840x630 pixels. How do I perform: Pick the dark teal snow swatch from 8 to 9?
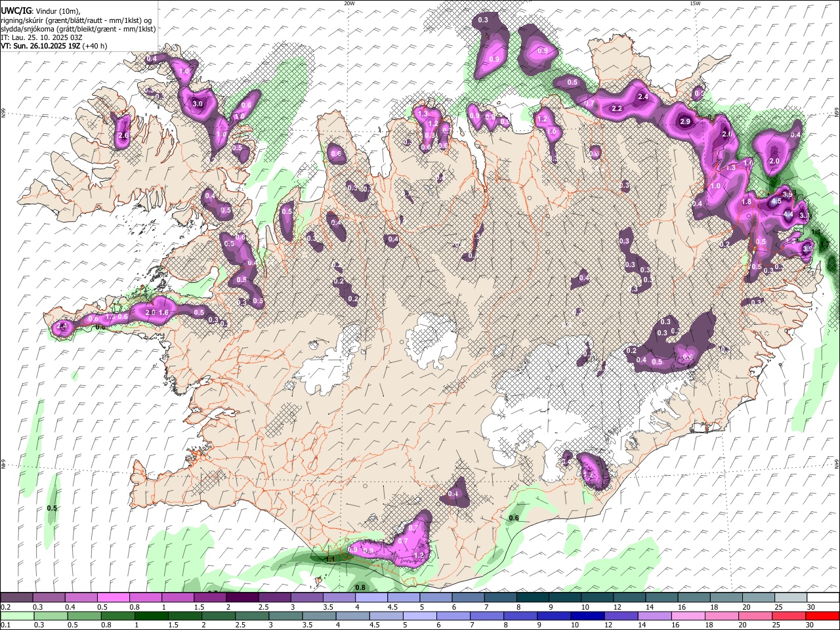(533, 597)
